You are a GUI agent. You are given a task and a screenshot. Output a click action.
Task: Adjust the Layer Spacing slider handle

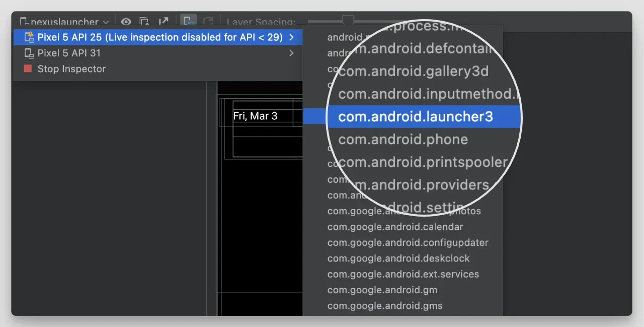[348, 20]
